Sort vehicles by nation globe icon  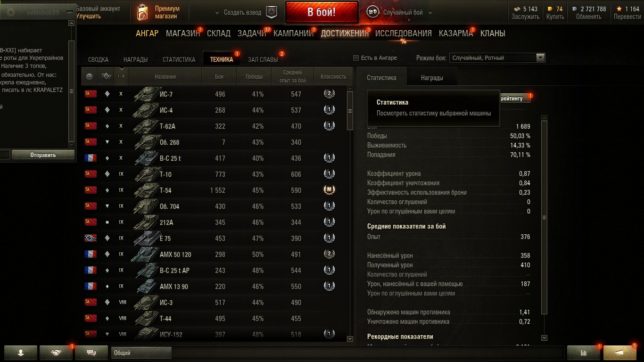[x=90, y=76]
